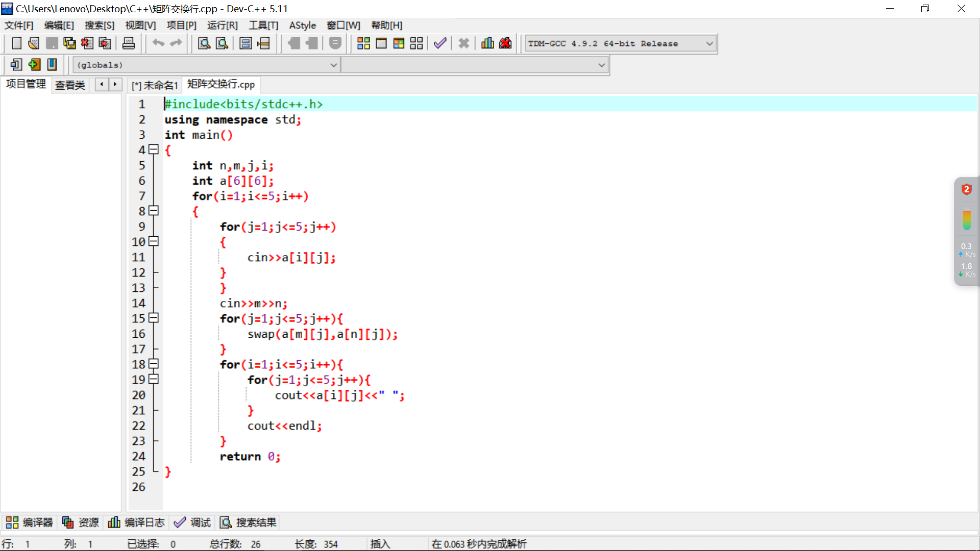Screen dimensions: 980x551
Task: Collapse the code fold at line 19
Action: tap(154, 379)
